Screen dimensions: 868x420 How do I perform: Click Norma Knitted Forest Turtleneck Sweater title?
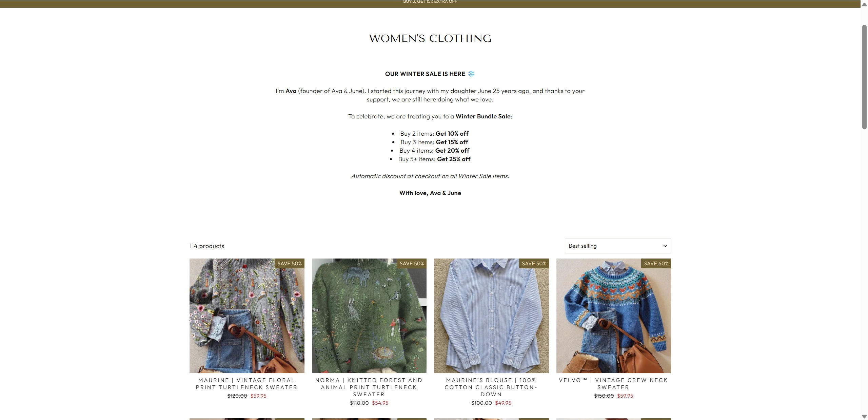click(369, 387)
